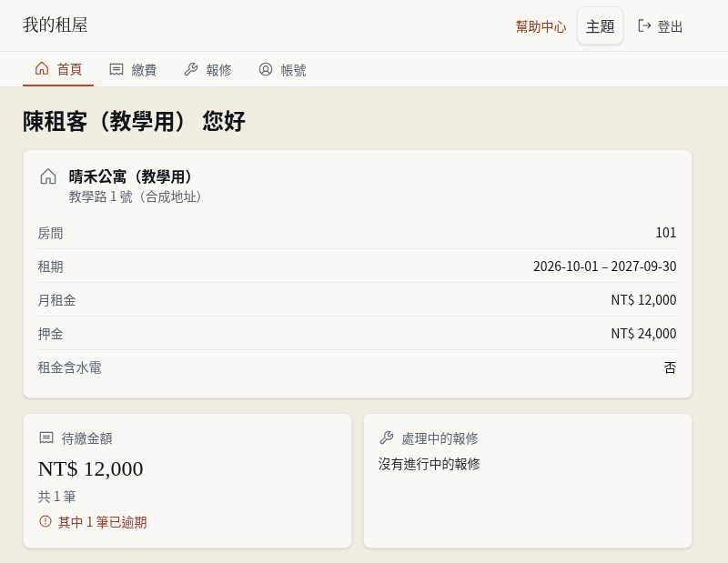The height and width of the screenshot is (563, 728).
Task: Go to the 報修 tab
Action: click(207, 69)
